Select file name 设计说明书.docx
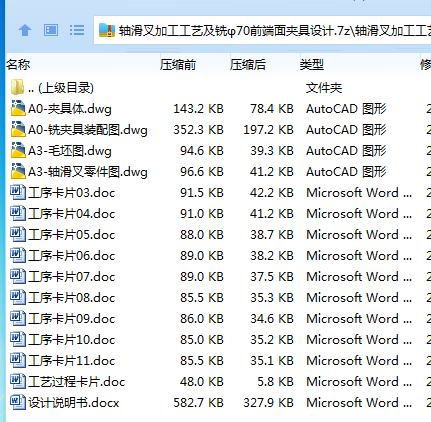This screenshot has width=431, height=422. pos(74,403)
